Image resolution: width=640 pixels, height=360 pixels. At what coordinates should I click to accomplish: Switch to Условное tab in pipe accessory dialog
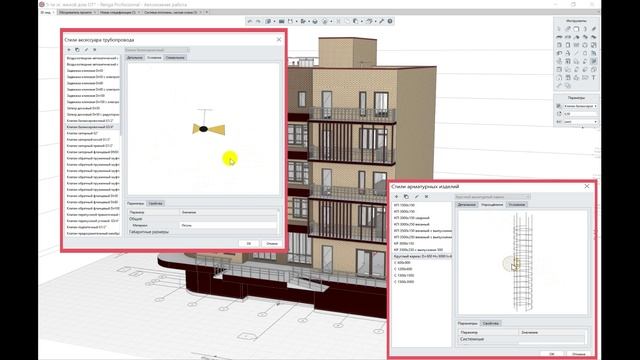(154, 58)
